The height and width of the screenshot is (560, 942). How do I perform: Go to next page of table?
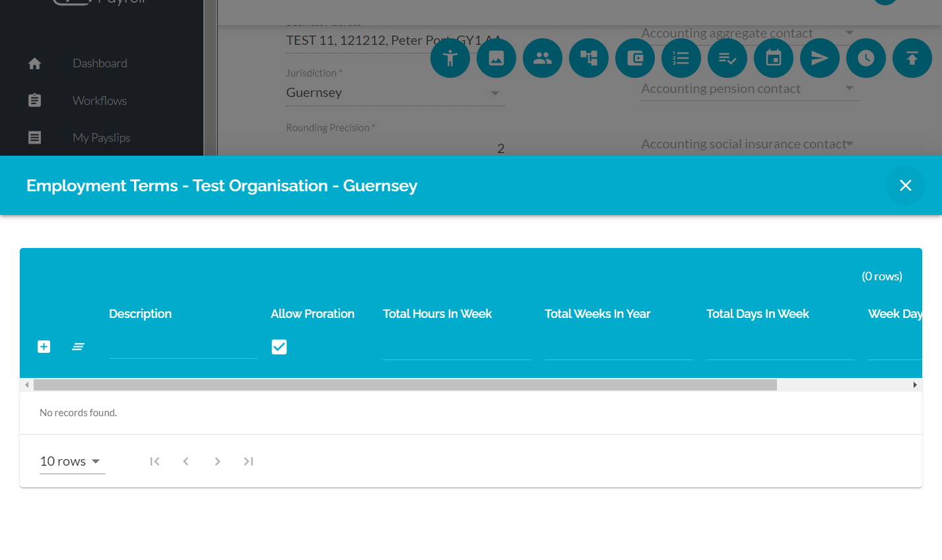click(x=217, y=461)
